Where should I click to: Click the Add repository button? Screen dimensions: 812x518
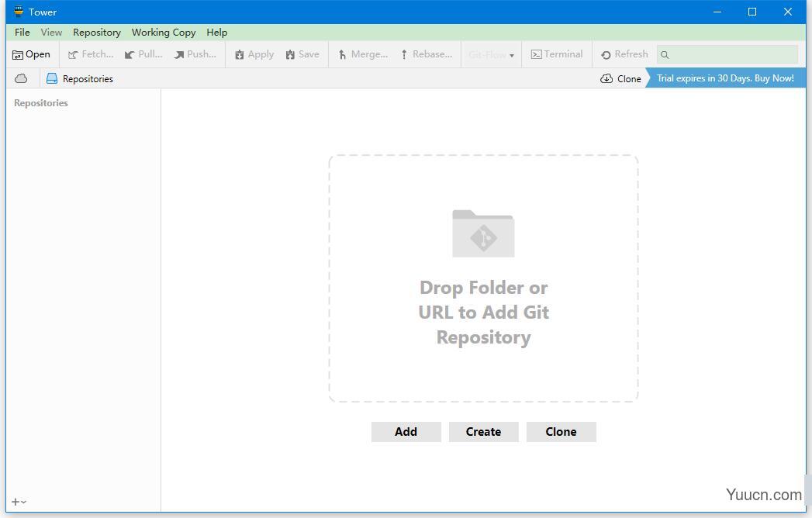point(406,432)
